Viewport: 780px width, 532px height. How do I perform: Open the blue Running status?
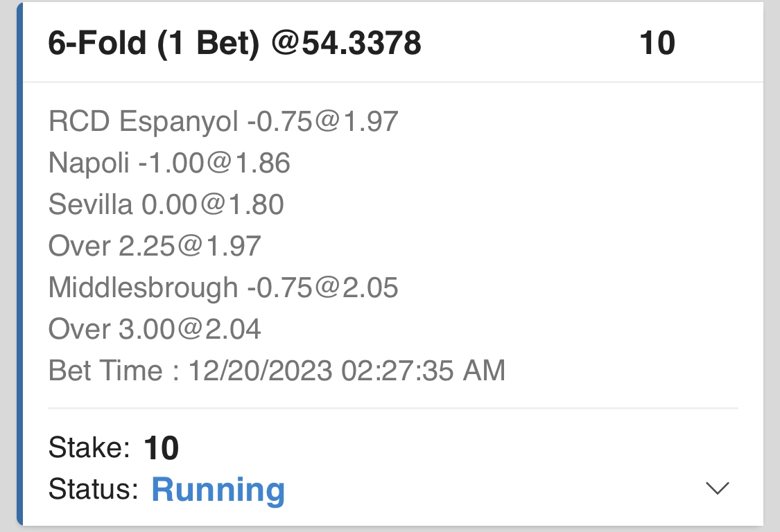(x=218, y=489)
